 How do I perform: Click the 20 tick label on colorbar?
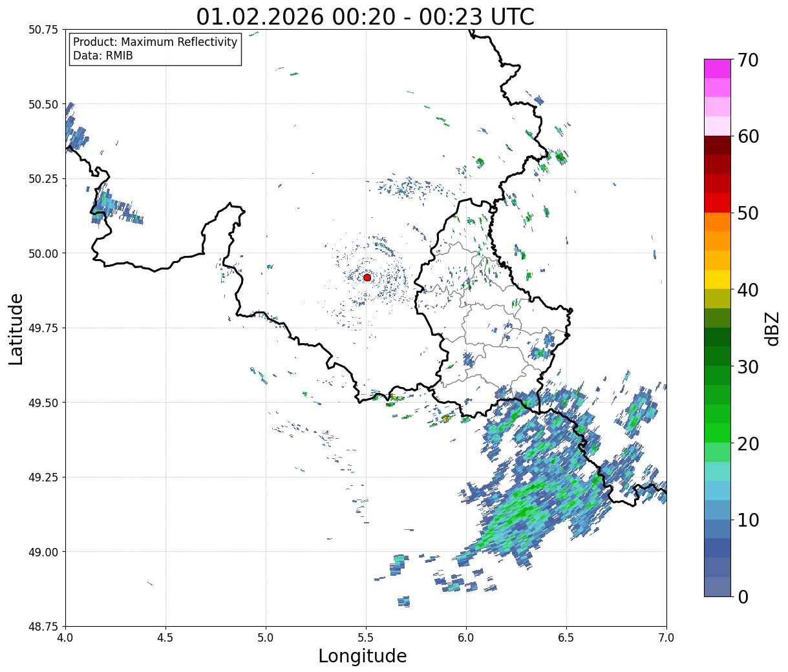(x=748, y=444)
